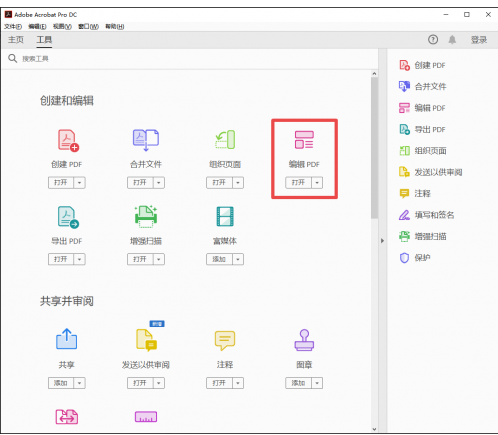Image resolution: width=498 pixels, height=435 pixels.
Task: Expand dropdown arrow next to 增强扫描 打开
Action: (x=159, y=259)
